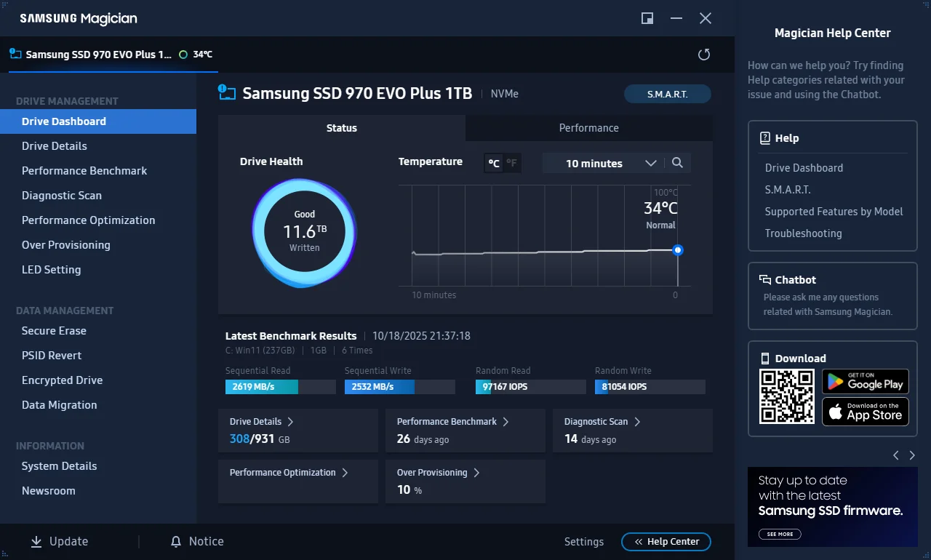The width and height of the screenshot is (931, 560).
Task: Switch to the Performance tab
Action: pos(589,128)
